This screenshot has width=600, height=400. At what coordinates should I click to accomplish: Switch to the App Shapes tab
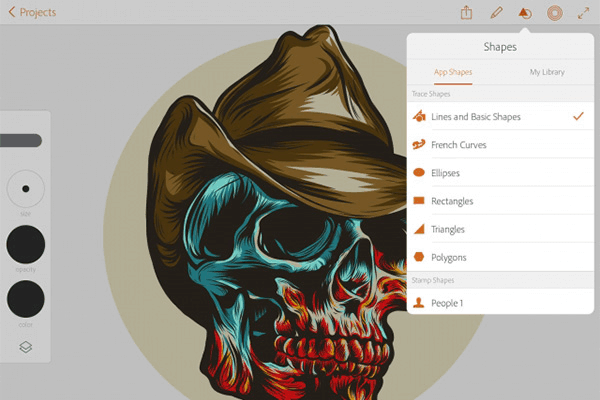click(x=453, y=72)
